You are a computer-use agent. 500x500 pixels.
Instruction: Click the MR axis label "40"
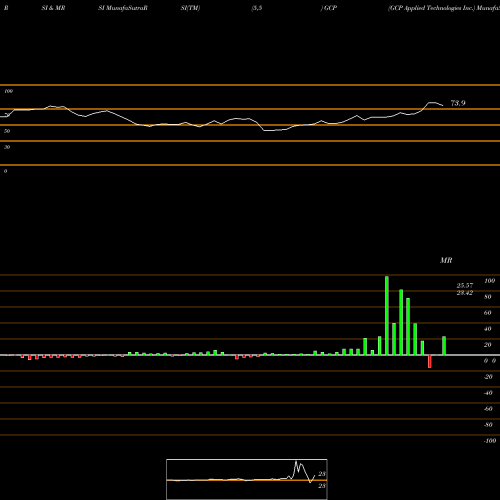(x=488, y=329)
